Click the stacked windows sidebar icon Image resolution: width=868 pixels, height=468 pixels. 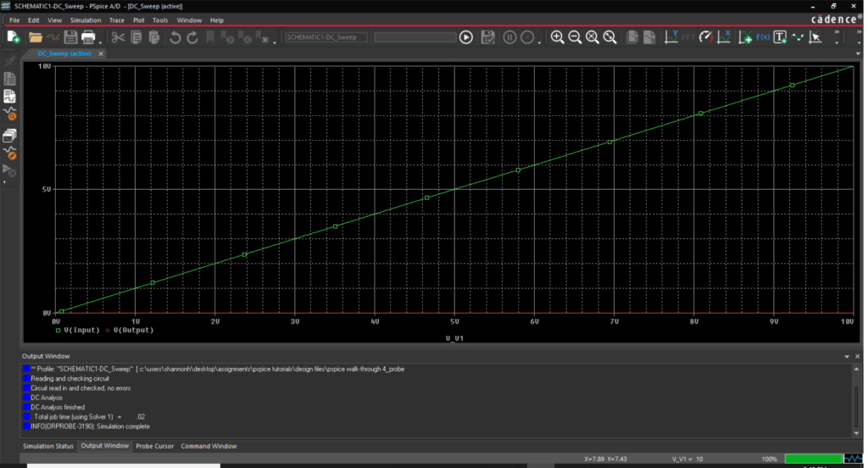click(9, 135)
